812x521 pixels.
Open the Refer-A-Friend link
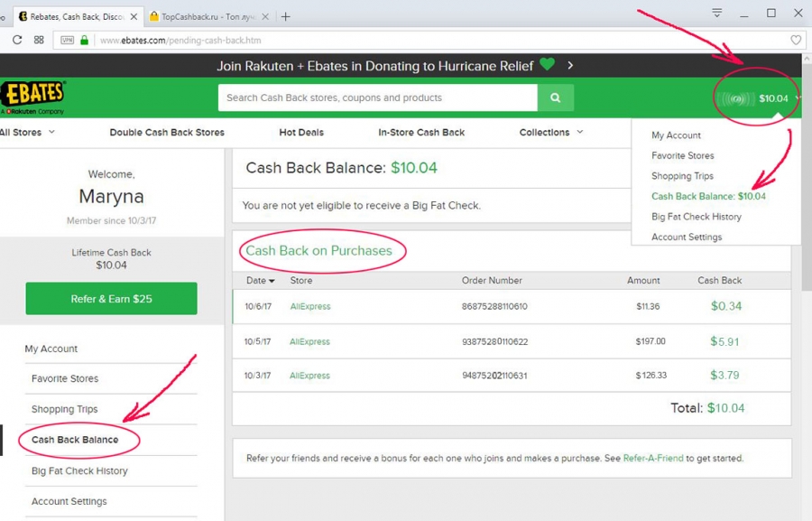(x=653, y=459)
